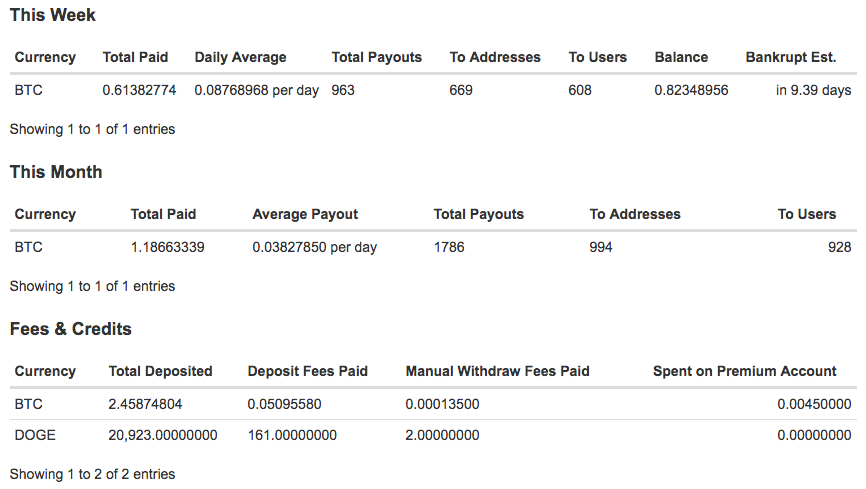Image resolution: width=866 pixels, height=489 pixels.
Task: Sort by Manual Withdraw Fees Paid
Action: point(497,371)
